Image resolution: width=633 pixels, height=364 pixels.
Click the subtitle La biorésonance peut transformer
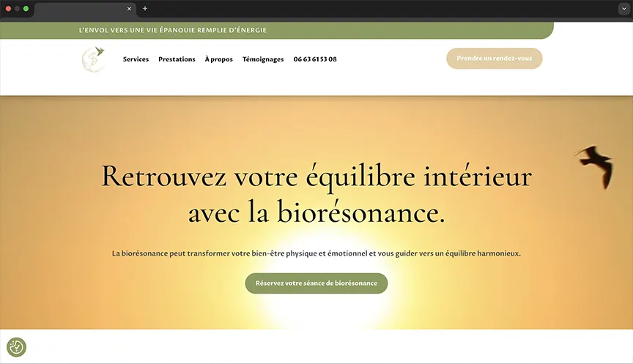coord(316,253)
